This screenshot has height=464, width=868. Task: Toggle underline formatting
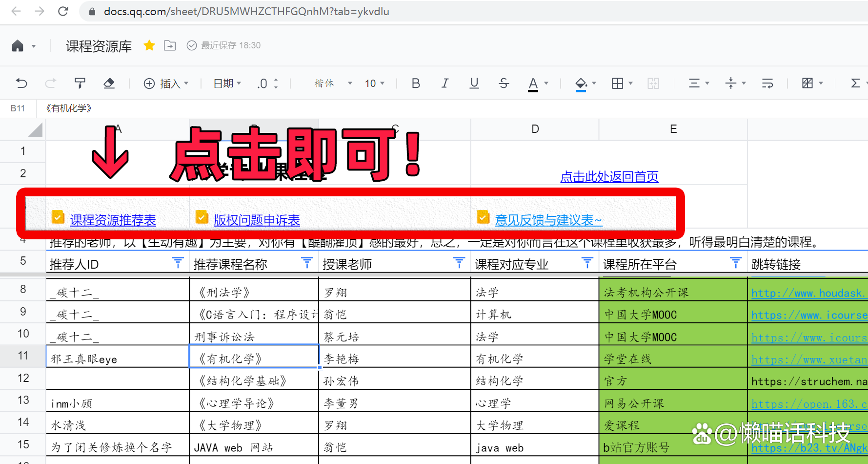[474, 84]
